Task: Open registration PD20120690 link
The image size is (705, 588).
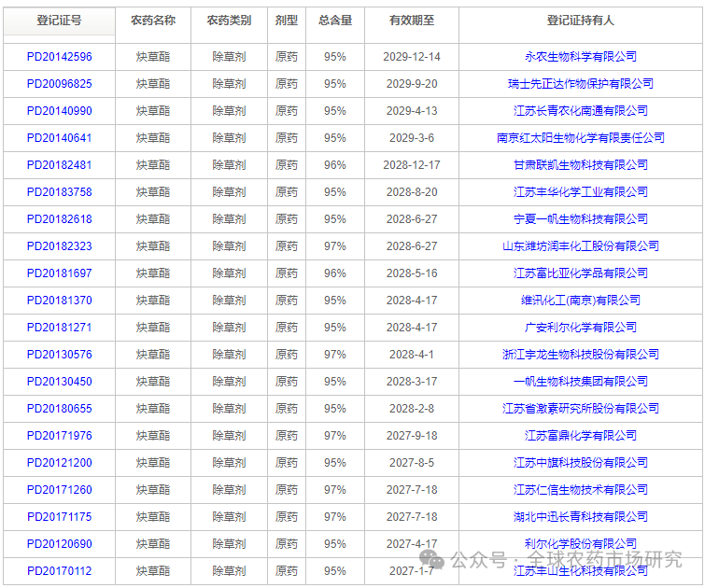Action: click(x=60, y=544)
